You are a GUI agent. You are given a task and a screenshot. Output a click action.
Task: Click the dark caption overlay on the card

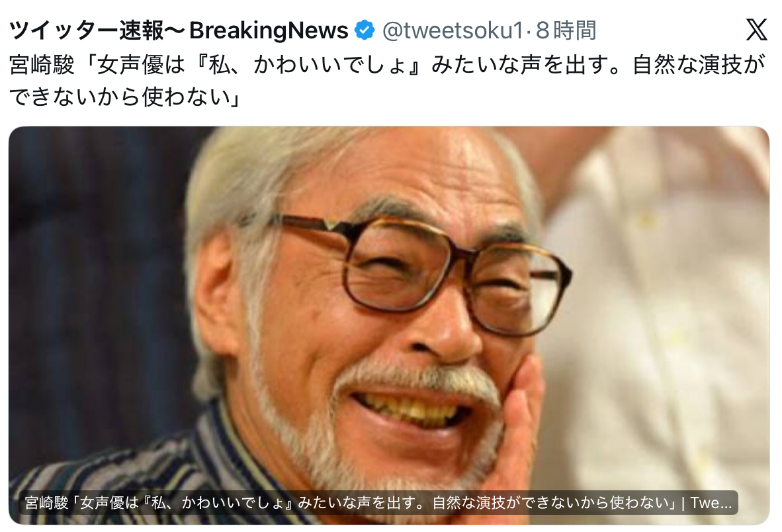[x=378, y=503]
